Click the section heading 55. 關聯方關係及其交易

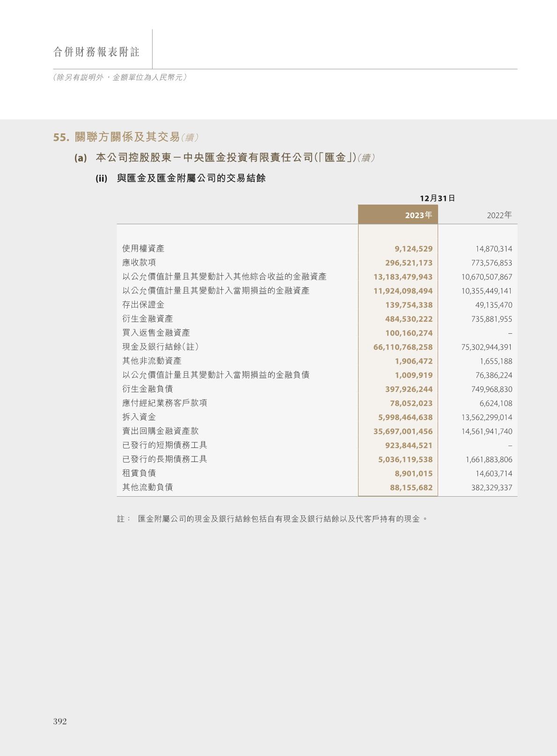tap(126, 137)
